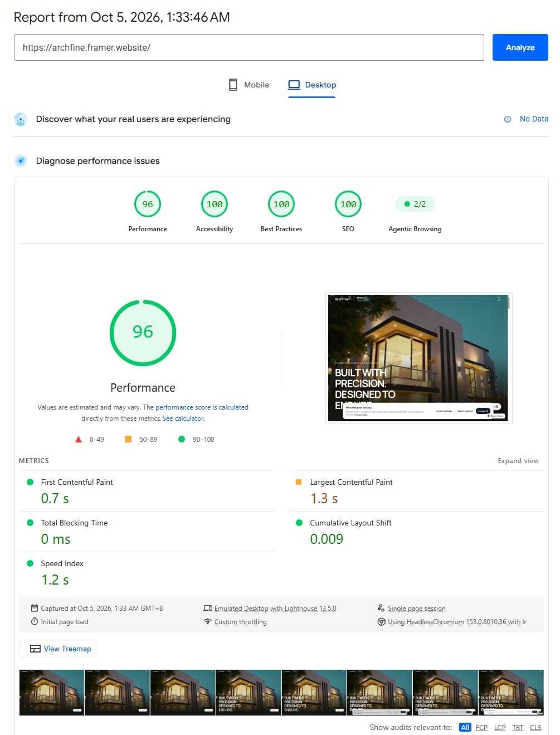Select the Desktop tab
560x735 pixels.
pos(312,85)
